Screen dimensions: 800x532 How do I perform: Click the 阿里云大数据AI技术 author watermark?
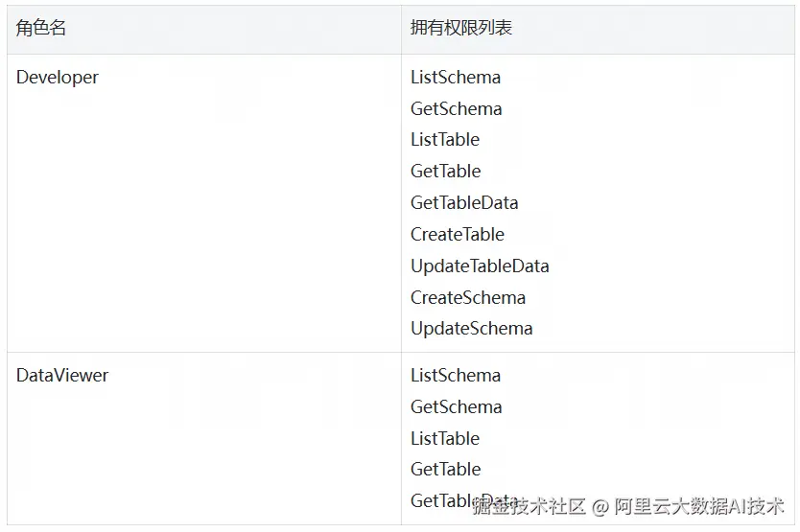pyautogui.click(x=699, y=506)
